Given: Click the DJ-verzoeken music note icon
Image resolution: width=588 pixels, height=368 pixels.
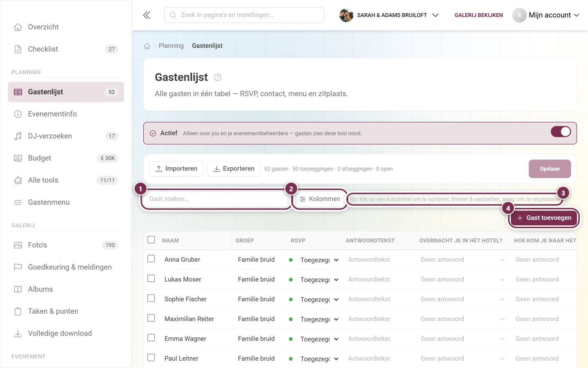Looking at the screenshot, I should [18, 136].
